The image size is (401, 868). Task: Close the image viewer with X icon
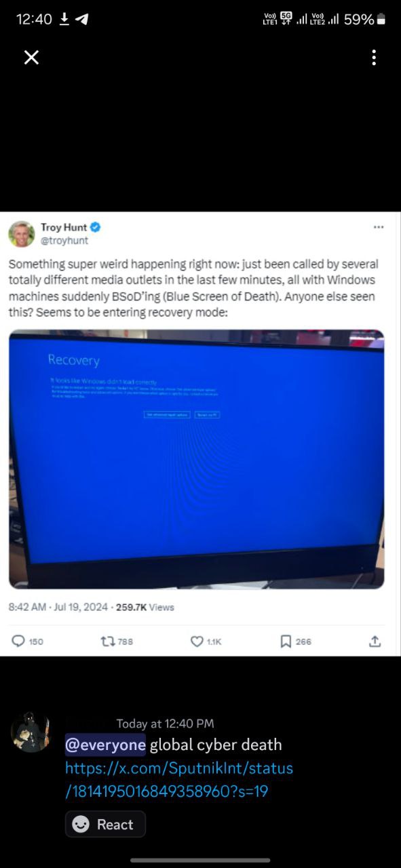pos(31,58)
